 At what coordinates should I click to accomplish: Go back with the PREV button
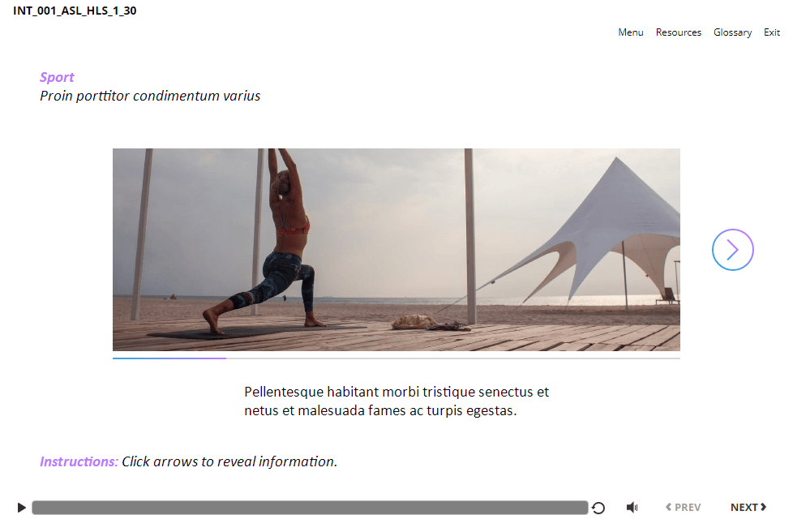[684, 507]
